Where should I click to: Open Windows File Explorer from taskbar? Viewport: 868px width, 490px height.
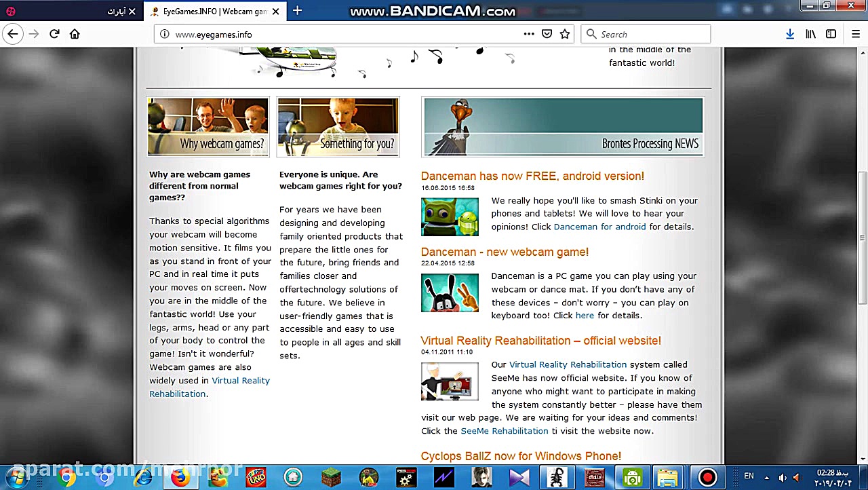(668, 477)
